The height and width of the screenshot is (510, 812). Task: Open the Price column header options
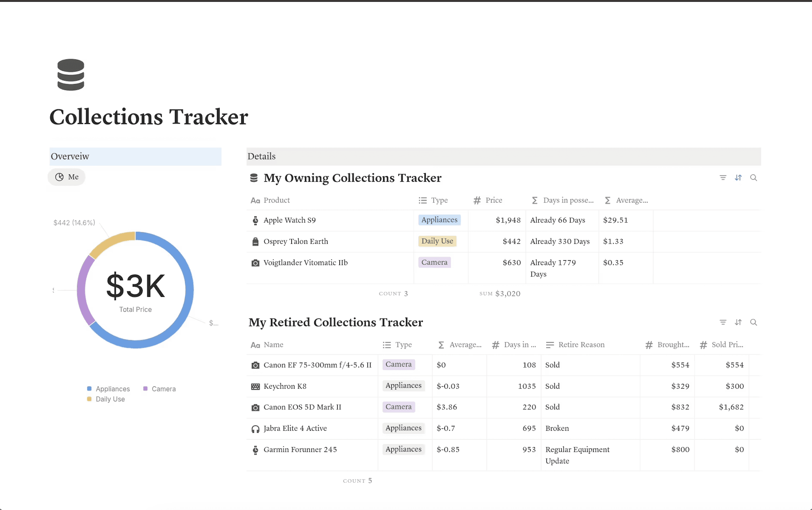click(x=494, y=200)
